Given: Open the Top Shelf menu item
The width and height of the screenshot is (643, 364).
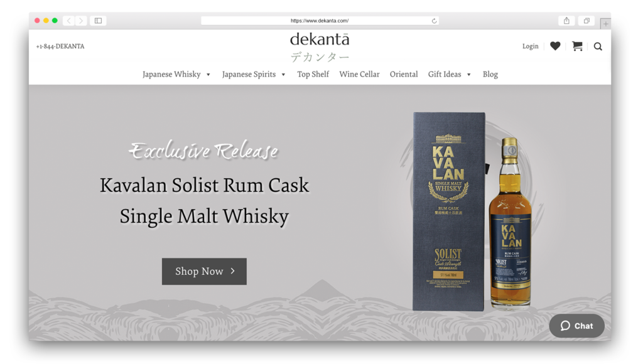Looking at the screenshot, I should pos(313,74).
